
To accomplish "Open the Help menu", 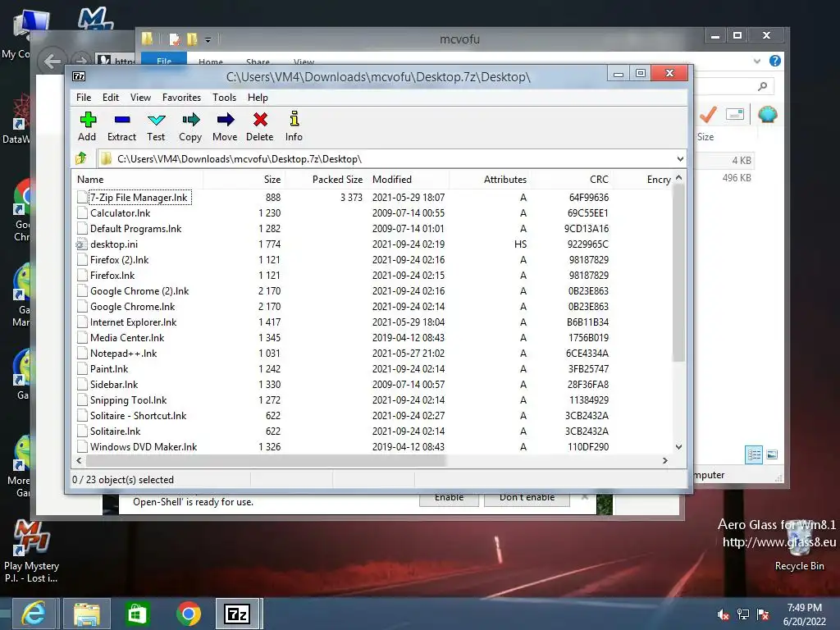I will tap(258, 98).
